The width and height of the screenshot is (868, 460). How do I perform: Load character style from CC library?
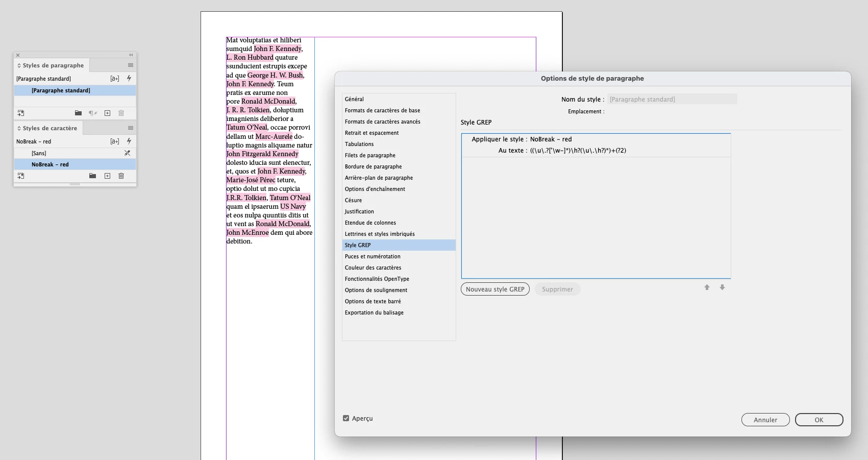pyautogui.click(x=21, y=176)
